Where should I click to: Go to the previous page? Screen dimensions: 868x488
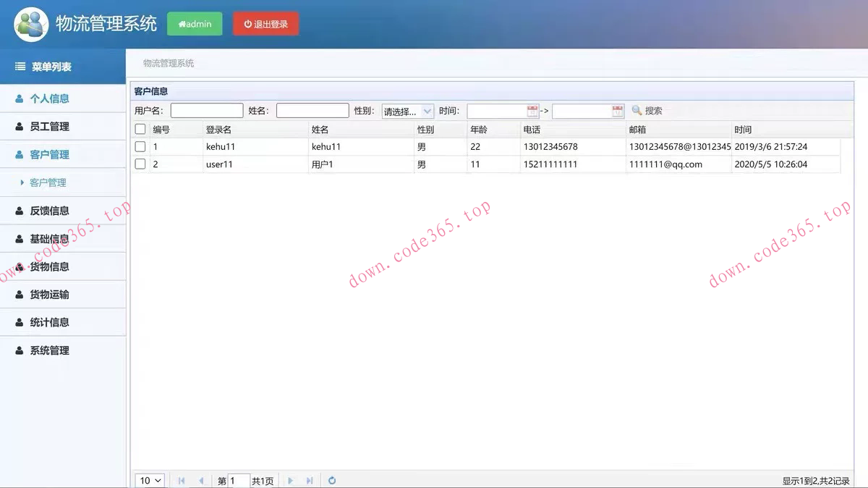(201, 481)
